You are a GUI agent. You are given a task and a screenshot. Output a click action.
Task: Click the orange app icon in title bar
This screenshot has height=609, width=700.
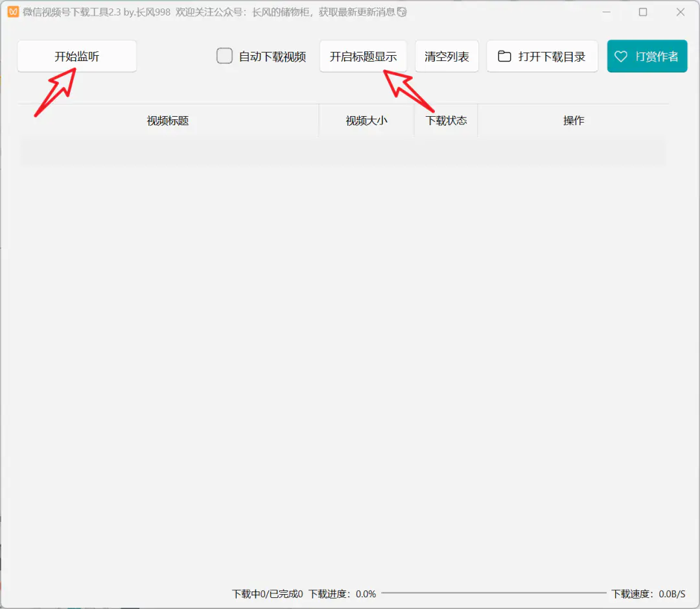tap(14, 12)
